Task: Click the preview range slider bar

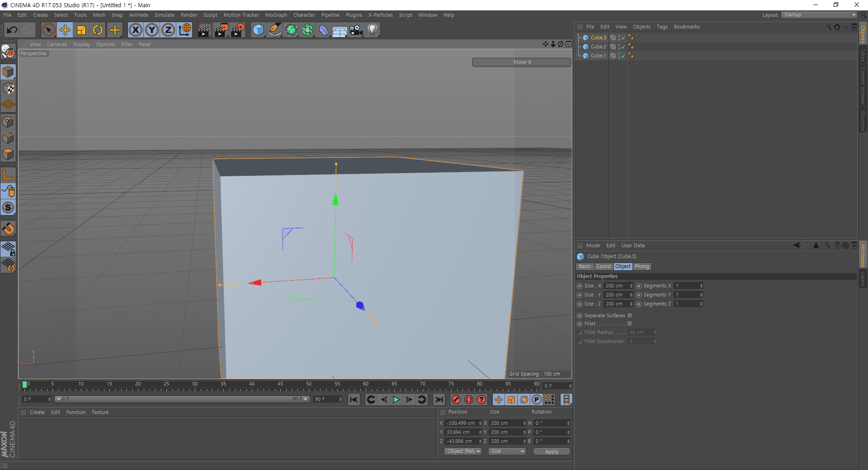Action: tap(182, 399)
